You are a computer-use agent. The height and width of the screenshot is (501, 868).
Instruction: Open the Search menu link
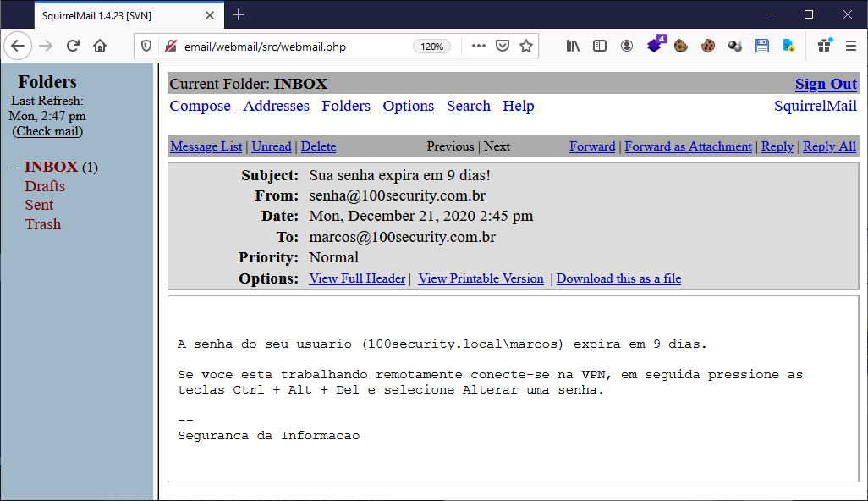(x=469, y=106)
